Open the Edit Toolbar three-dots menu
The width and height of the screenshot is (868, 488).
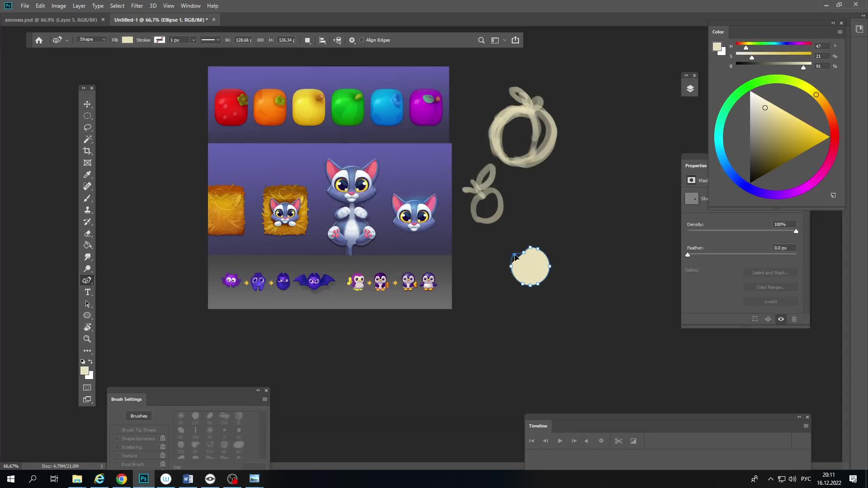87,351
